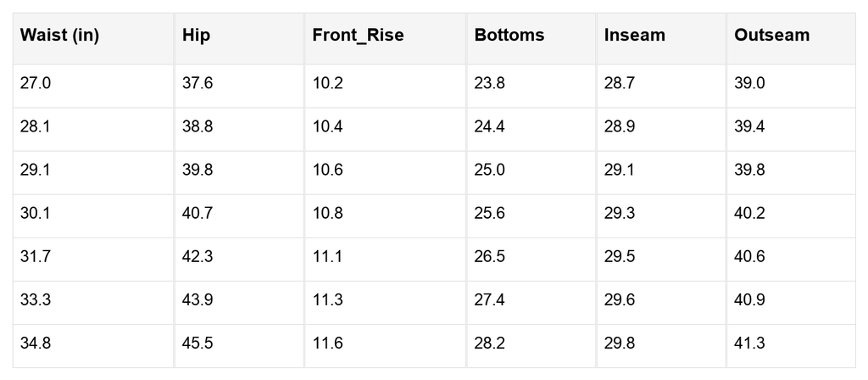The image size is (868, 380).
Task: Select inseam cell with value 28.7
Action: click(x=620, y=84)
